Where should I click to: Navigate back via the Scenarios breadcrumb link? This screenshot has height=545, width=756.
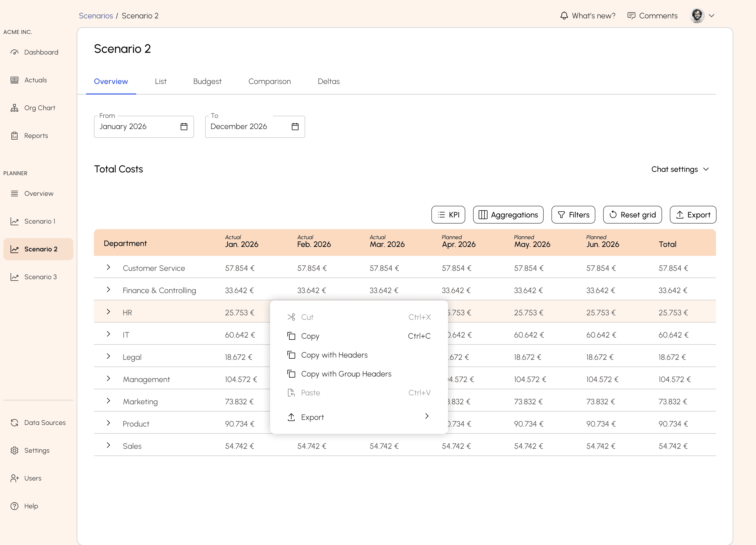point(96,15)
